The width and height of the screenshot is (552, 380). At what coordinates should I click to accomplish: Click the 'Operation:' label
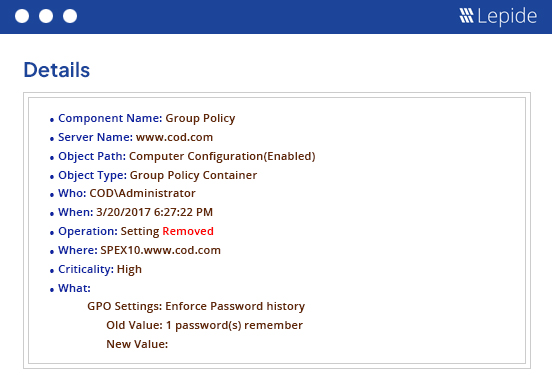(88, 231)
